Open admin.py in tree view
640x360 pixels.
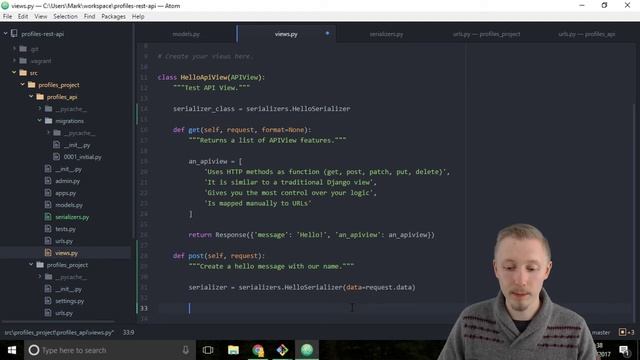point(67,181)
